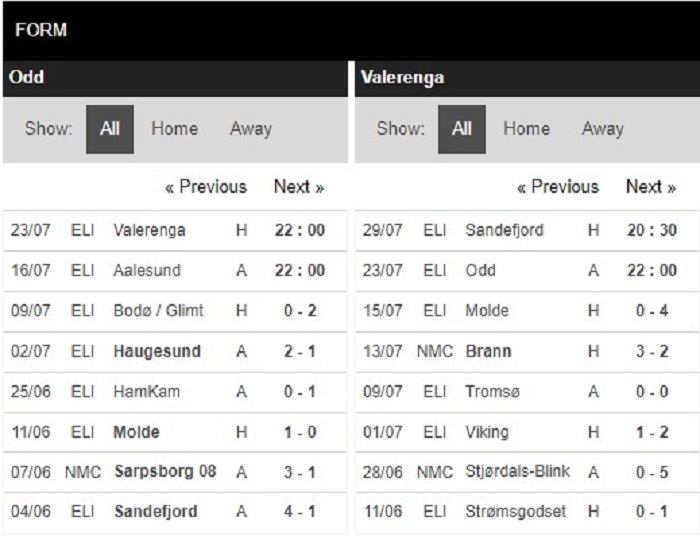Go to Previous results for Valerenga
Viewport: 700px width, 536px height.
(x=558, y=187)
